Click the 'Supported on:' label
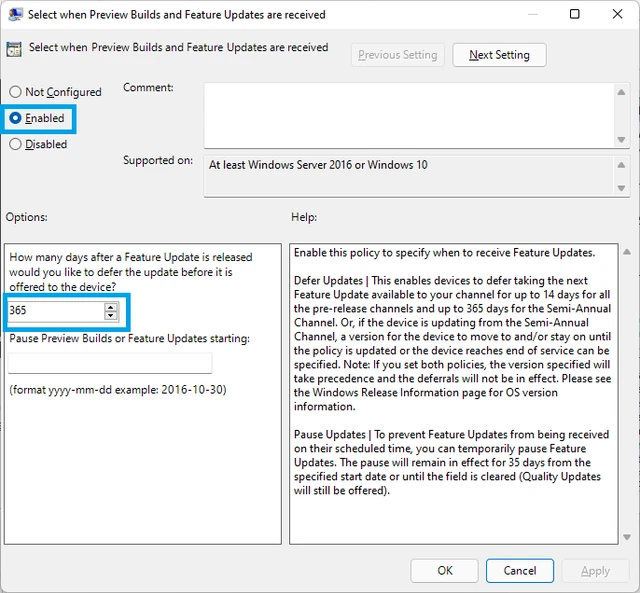This screenshot has width=640, height=593. click(158, 160)
